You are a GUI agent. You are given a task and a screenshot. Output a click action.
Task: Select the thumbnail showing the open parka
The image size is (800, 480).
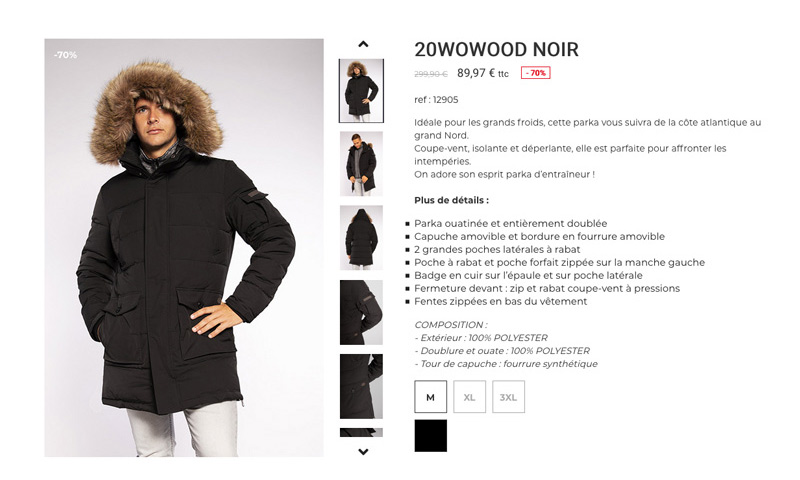tap(361, 164)
